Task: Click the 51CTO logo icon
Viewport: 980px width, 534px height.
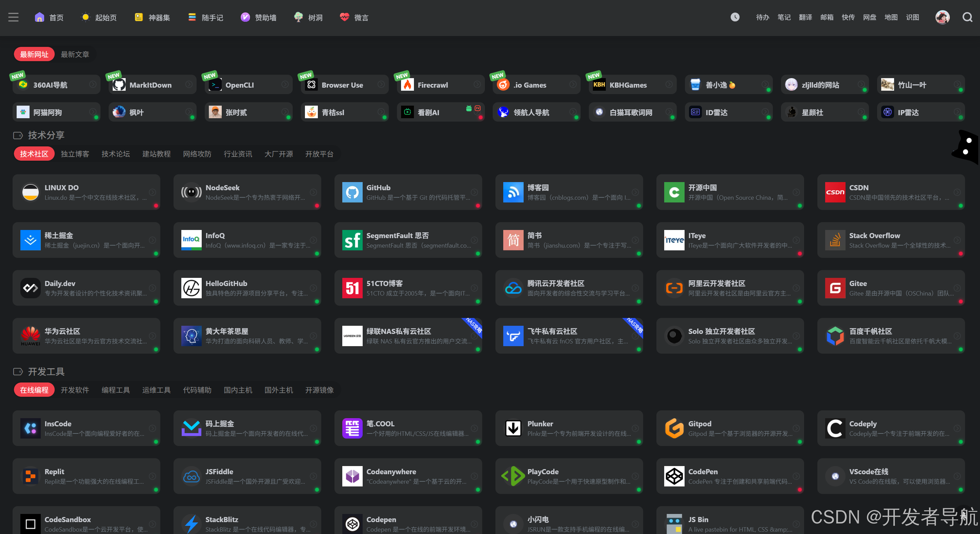Action: (x=352, y=288)
